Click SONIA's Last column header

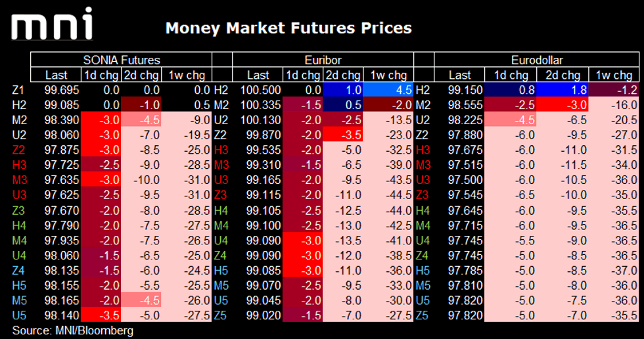click(x=55, y=75)
